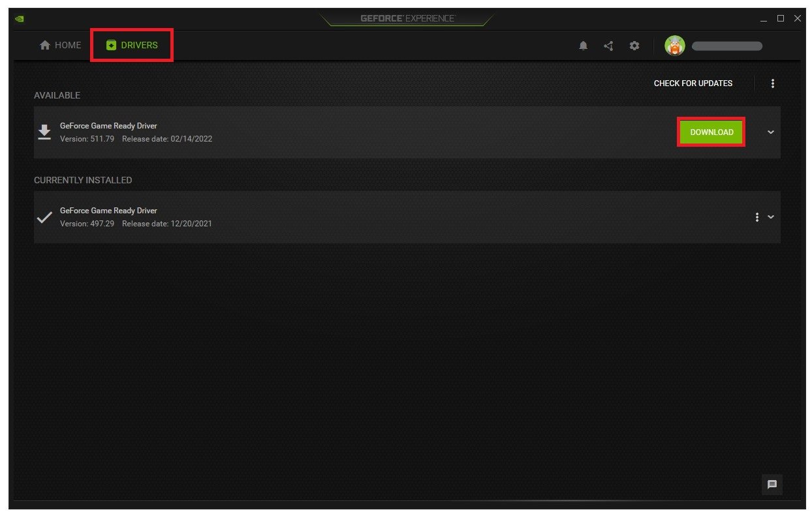Click the NVIDIA logo in title bar
Screen dimensions: 812x514
[x=20, y=19]
